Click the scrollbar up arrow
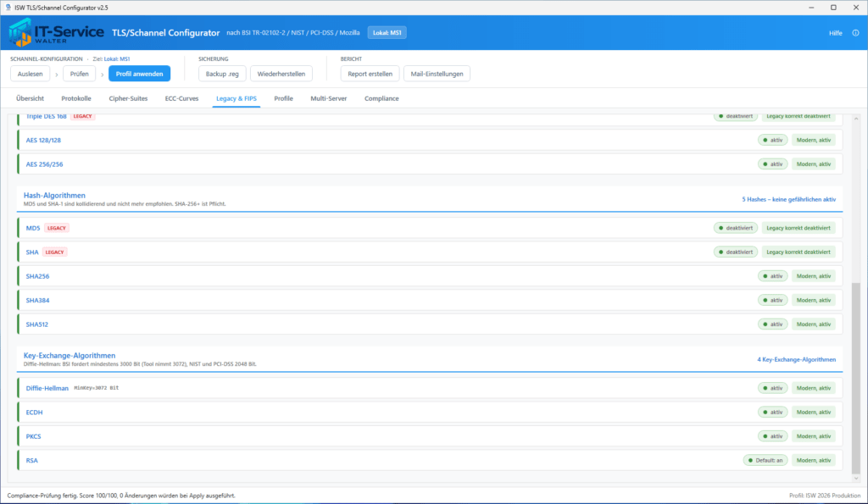The width and height of the screenshot is (868, 504). 856,119
